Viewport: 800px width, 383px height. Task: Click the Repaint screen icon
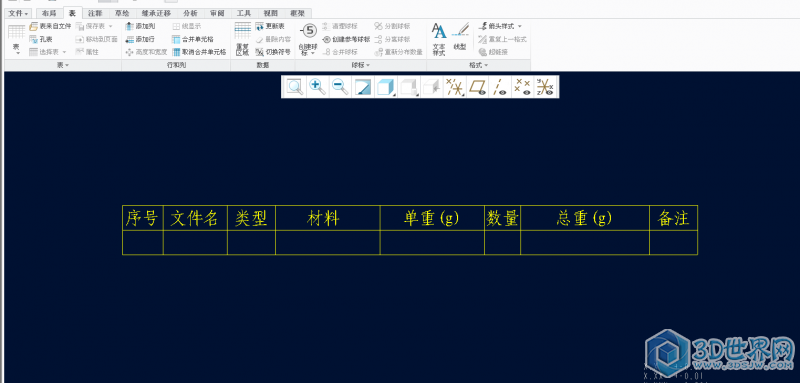pyautogui.click(x=363, y=87)
